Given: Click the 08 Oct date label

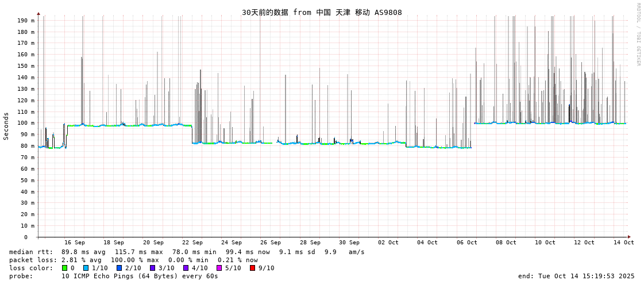Looking at the screenshot, I should tap(506, 243).
